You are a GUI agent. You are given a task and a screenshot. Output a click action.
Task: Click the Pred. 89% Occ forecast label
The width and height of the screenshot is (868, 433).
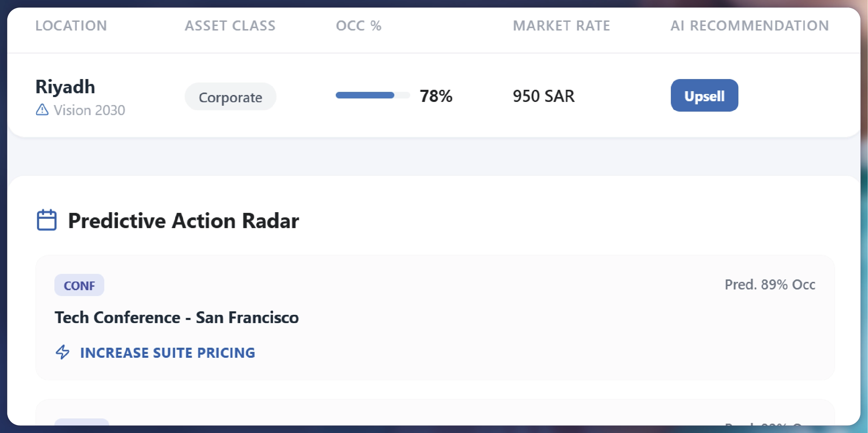click(770, 285)
